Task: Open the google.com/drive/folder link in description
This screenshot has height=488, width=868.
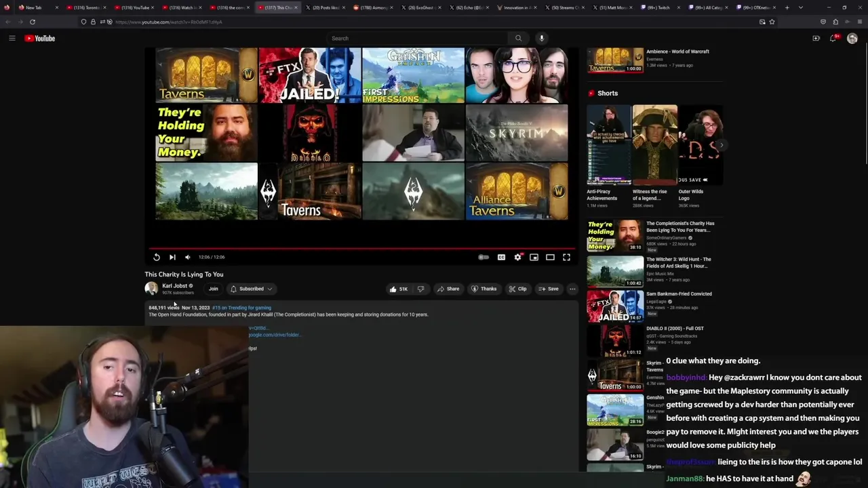Action: pos(275,335)
